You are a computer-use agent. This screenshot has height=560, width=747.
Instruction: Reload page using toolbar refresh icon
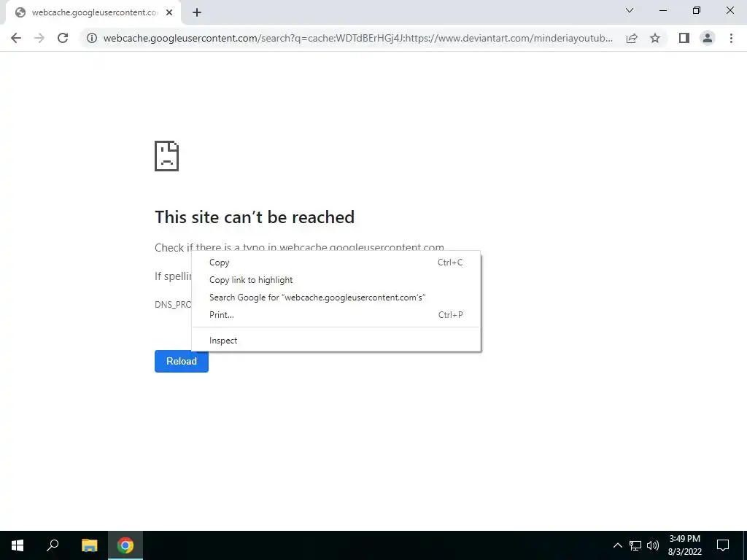point(63,38)
